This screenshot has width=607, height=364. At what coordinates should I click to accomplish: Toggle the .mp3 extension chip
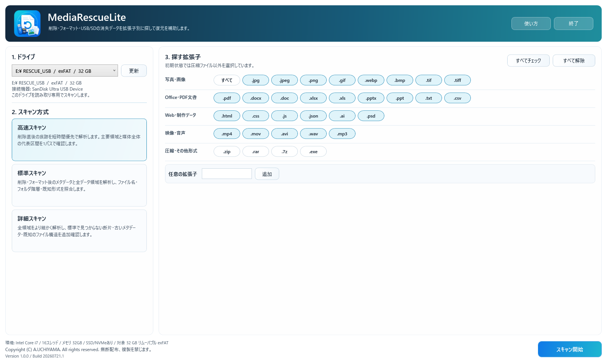coord(342,134)
